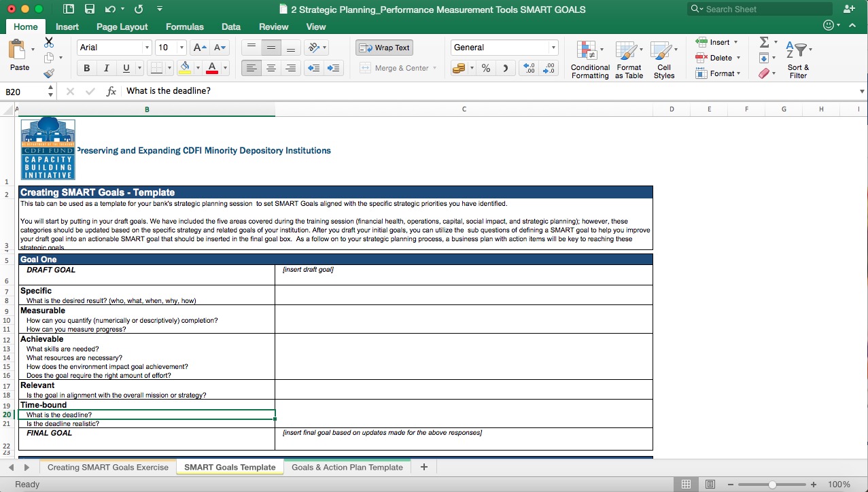Open the Conditional Formatting icon

589,58
